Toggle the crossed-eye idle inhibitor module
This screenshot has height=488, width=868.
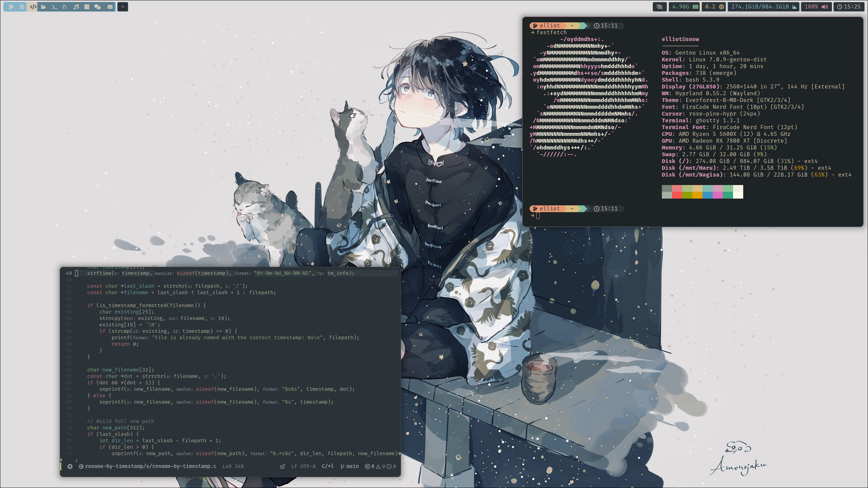pos(659,7)
